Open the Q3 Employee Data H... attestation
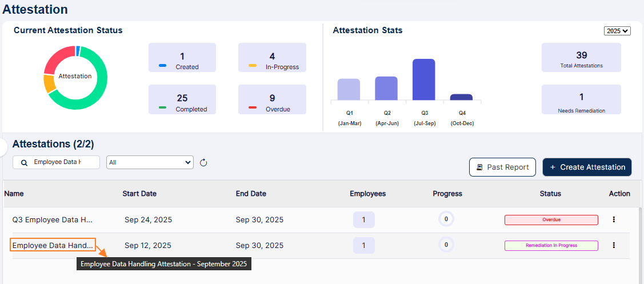 pyautogui.click(x=53, y=219)
